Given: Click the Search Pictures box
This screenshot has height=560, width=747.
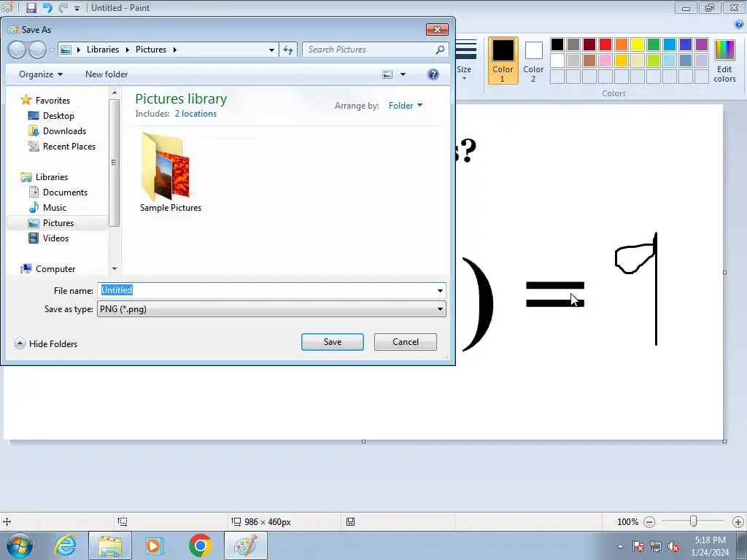Looking at the screenshot, I should (x=369, y=50).
